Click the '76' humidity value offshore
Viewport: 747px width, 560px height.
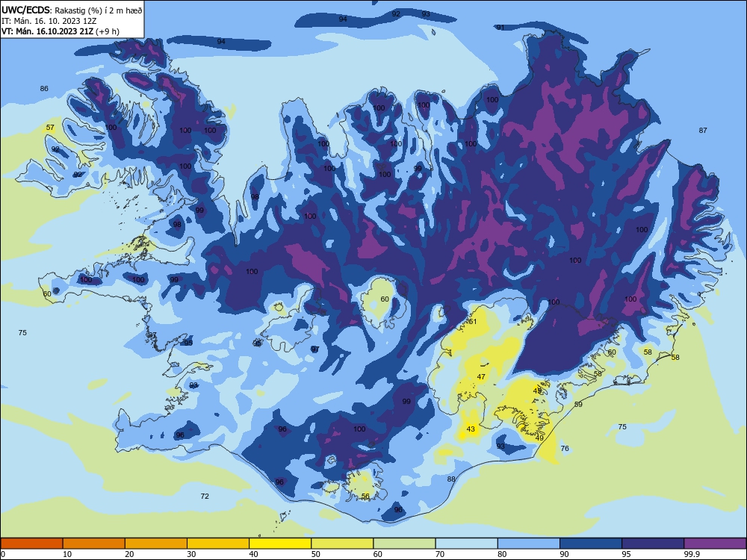(565, 449)
